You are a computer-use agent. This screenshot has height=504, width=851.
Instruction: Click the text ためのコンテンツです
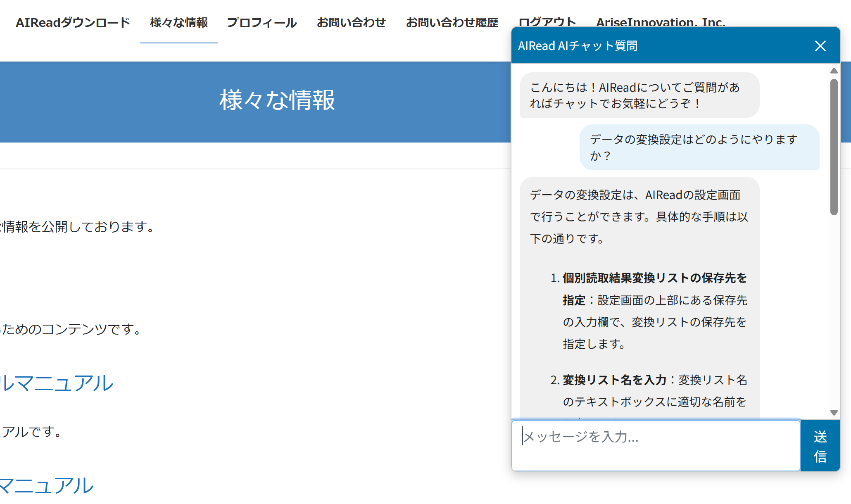(71, 329)
